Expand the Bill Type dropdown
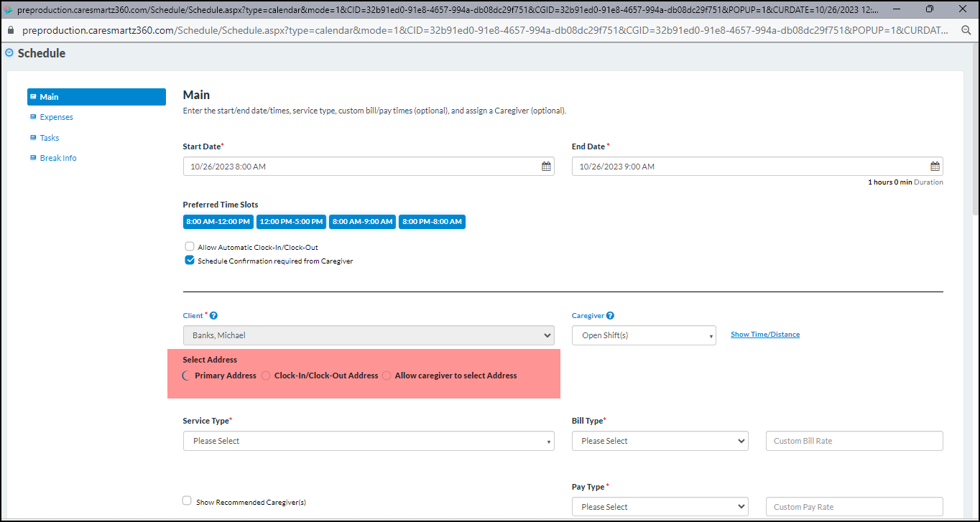The width and height of the screenshot is (980, 522). click(660, 441)
